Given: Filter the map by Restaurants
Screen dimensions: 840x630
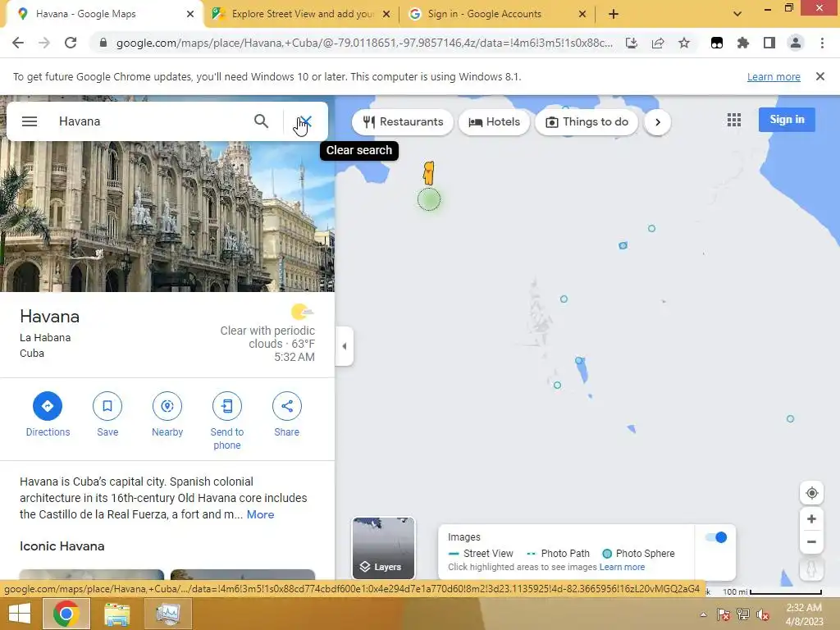Looking at the screenshot, I should coord(403,121).
